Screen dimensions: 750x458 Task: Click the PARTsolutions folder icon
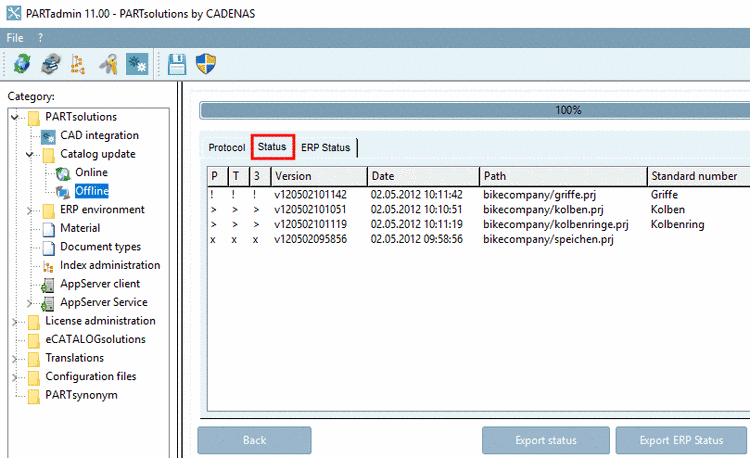33,118
